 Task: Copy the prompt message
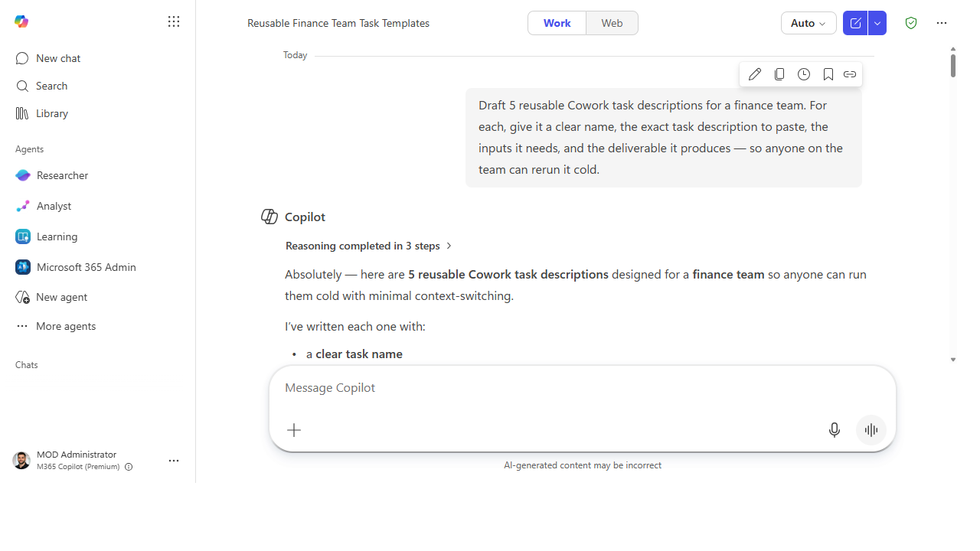click(x=779, y=74)
